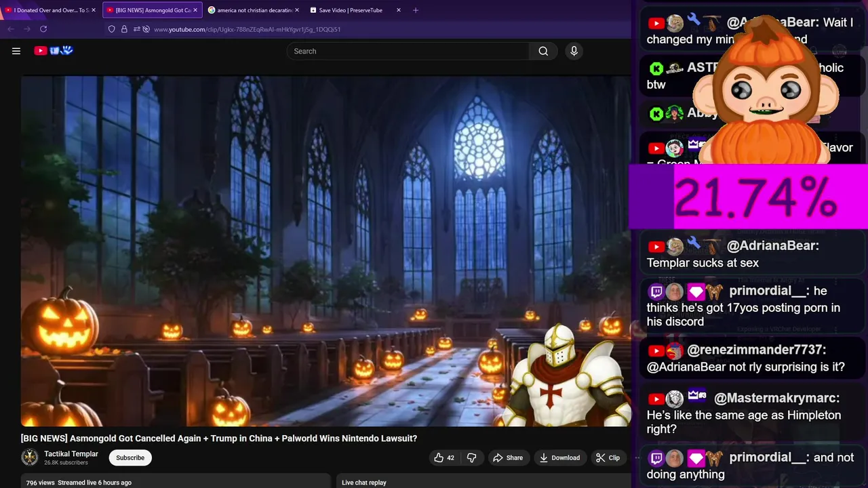This screenshot has height=488, width=868.
Task: Open Tactikal Templar channel avatar
Action: [x=30, y=457]
